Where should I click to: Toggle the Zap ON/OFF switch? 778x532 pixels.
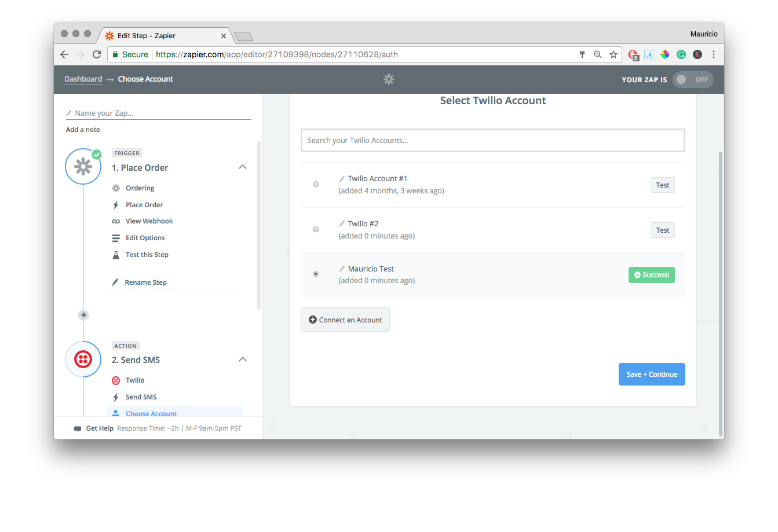pos(693,80)
